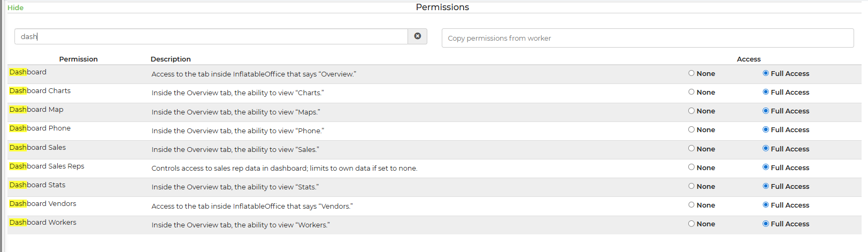This screenshot has height=252, width=868.
Task: Select Full Access for Dashboard Charts
Action: pos(766,92)
